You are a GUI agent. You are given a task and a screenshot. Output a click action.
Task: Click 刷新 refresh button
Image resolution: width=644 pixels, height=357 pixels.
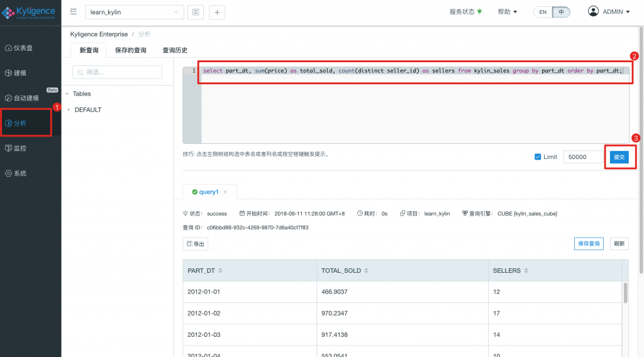pyautogui.click(x=619, y=243)
